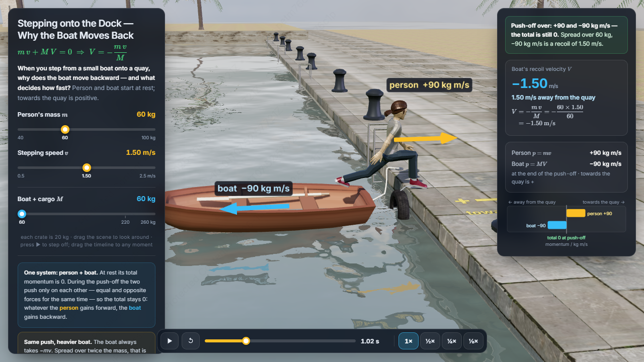Click the 'person +90 kg m/s' scene label
The image size is (644, 362).
point(429,85)
